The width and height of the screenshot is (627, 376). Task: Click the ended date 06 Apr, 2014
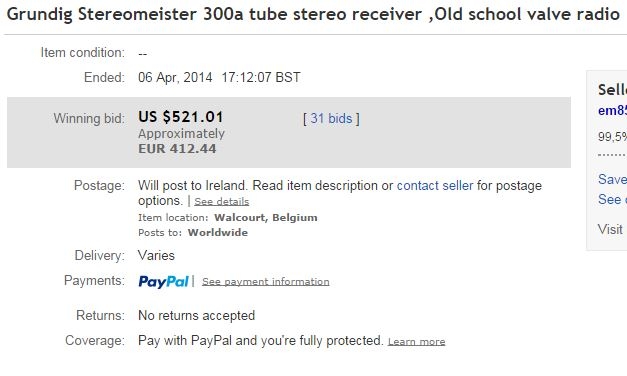175,77
